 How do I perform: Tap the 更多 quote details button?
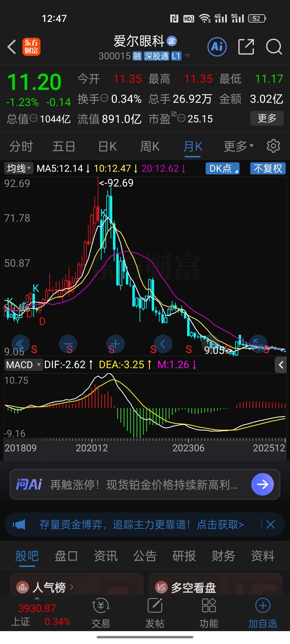[267, 118]
